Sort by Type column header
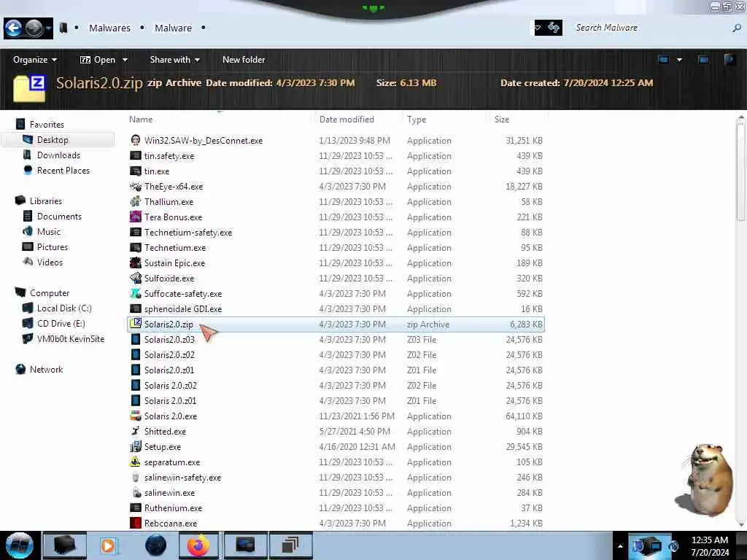The height and width of the screenshot is (560, 747). coord(417,120)
